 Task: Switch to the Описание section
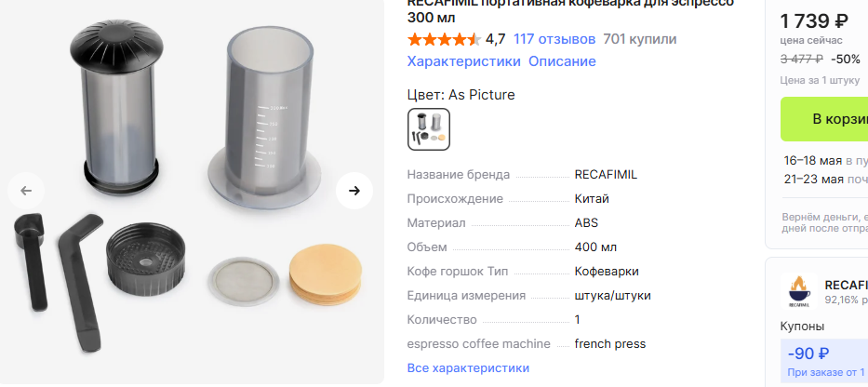pyautogui.click(x=562, y=61)
